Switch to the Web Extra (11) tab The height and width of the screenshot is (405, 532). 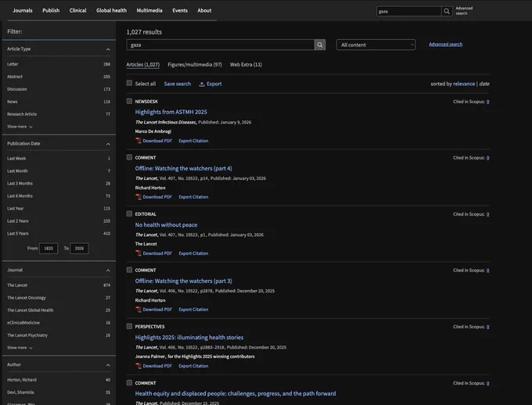coord(246,64)
